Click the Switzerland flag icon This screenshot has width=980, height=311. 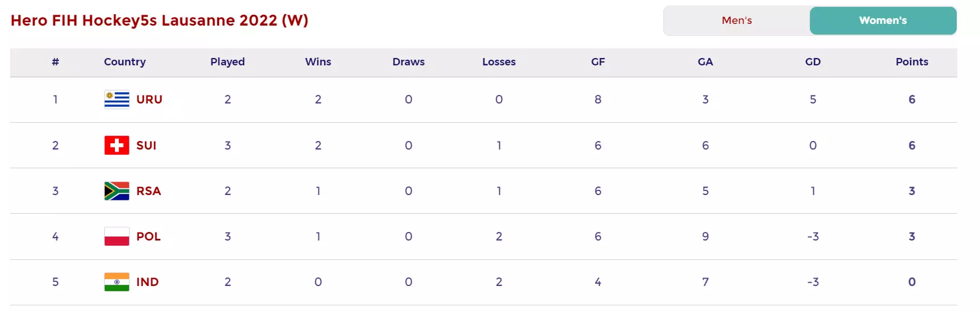(117, 146)
